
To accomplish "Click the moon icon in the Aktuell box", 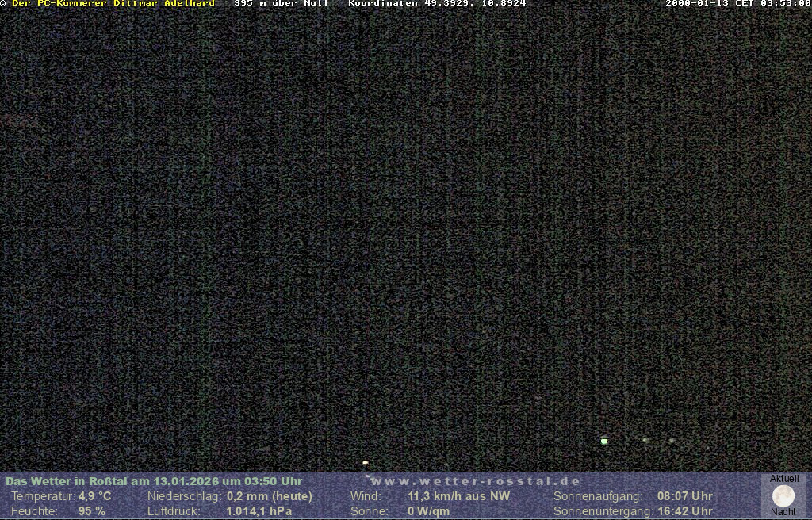I will pyautogui.click(x=783, y=496).
